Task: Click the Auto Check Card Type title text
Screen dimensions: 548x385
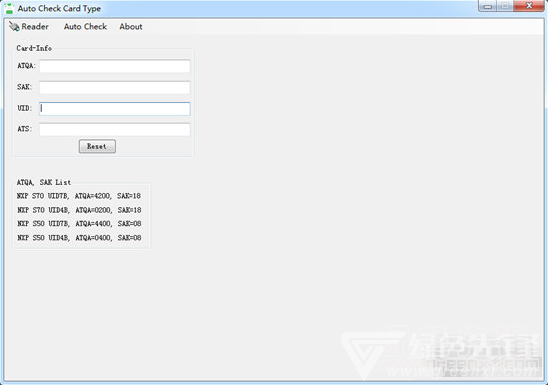Action: [x=59, y=8]
